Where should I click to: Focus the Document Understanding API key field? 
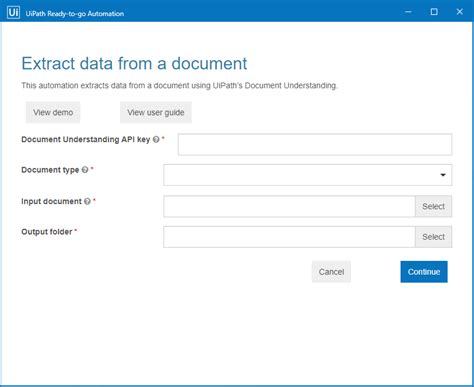[315, 144]
